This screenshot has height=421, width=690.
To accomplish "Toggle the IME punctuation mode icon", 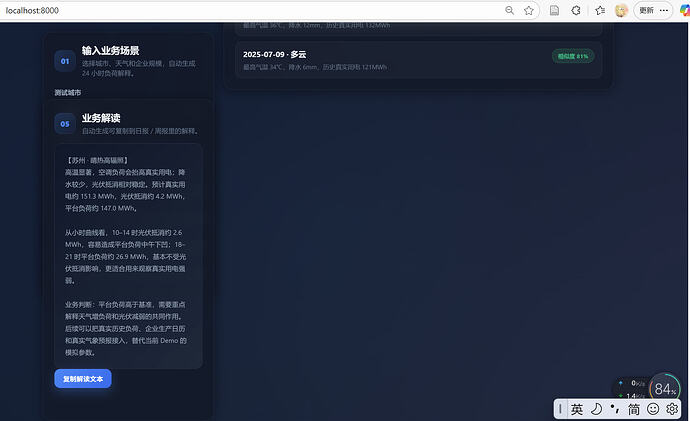I will tap(615, 409).
